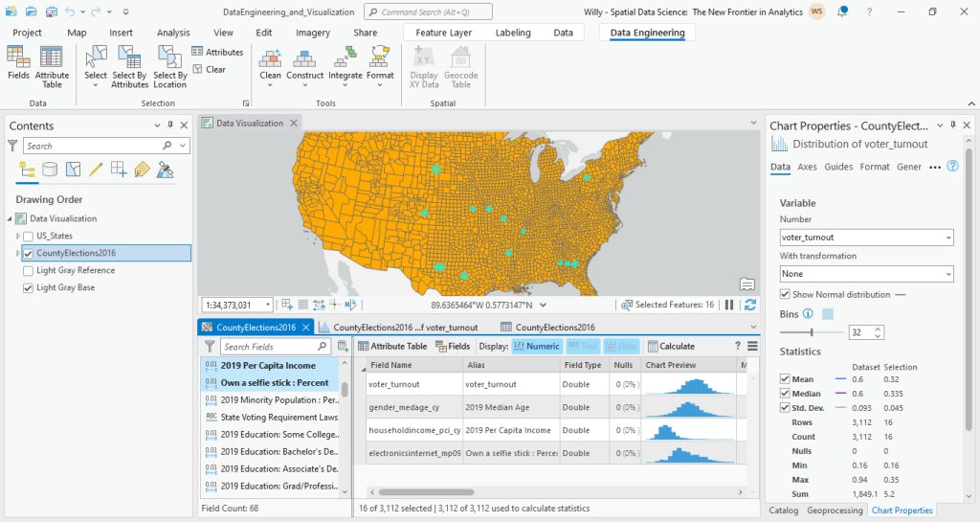The image size is (980, 522).
Task: Click Attributes in Selection group
Action: 217,52
